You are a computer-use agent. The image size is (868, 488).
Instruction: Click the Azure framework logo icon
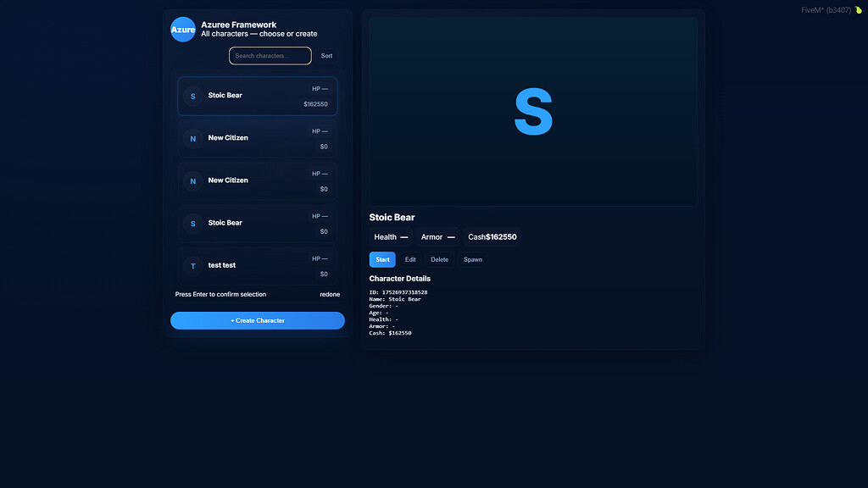(183, 30)
